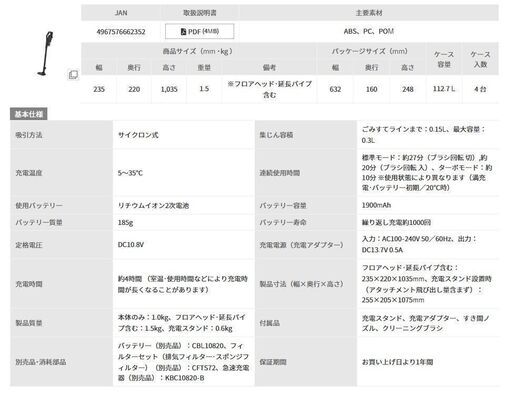Image resolution: width=512 pixels, height=394 pixels.
Task: Select material text ABS、PC、POM
Action: tap(369, 31)
